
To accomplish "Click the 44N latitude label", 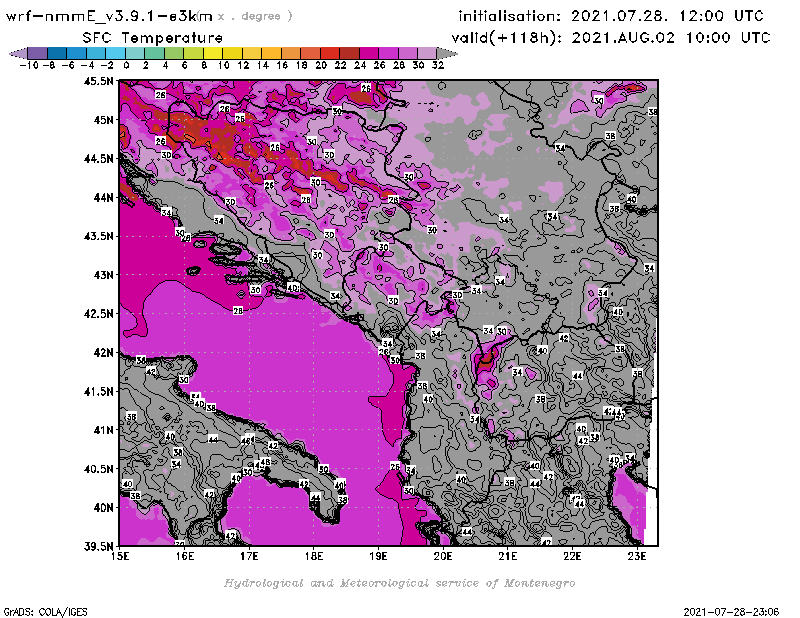I will coord(103,197).
